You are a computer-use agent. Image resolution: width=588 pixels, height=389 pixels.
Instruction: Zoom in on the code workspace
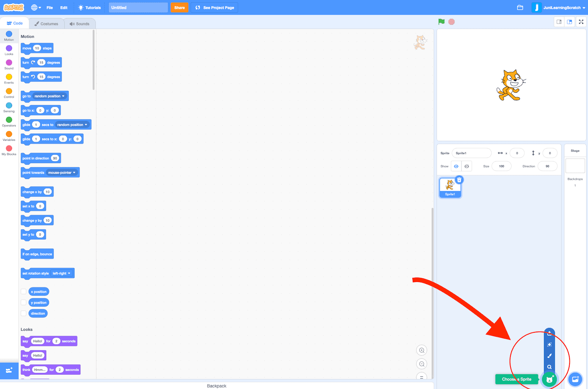point(422,350)
